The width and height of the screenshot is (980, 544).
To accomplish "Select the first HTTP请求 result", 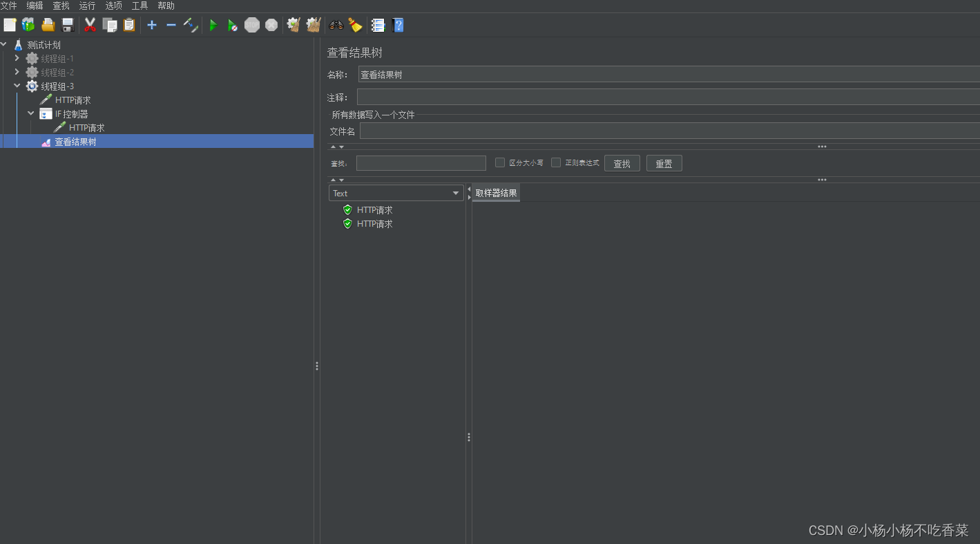I will point(374,210).
